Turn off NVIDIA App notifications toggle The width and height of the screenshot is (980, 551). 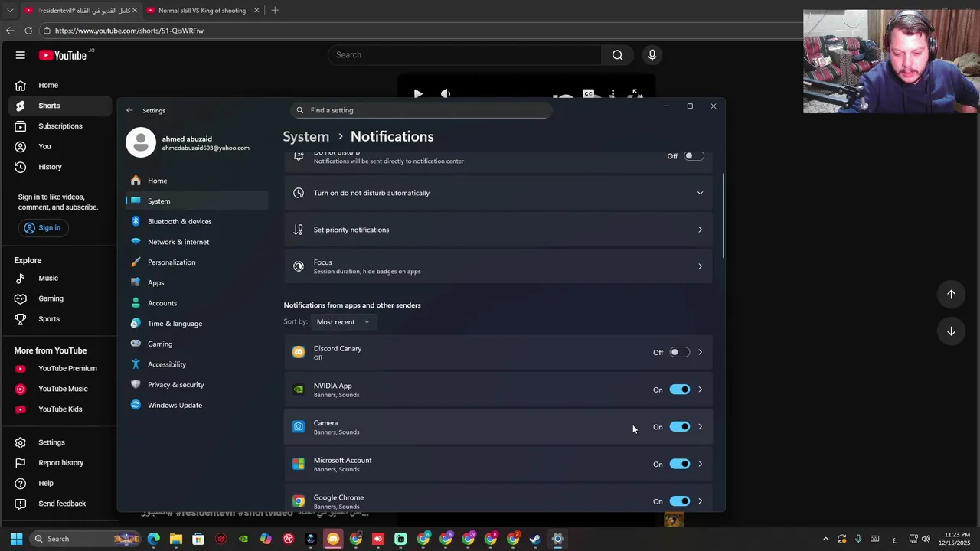click(x=679, y=390)
